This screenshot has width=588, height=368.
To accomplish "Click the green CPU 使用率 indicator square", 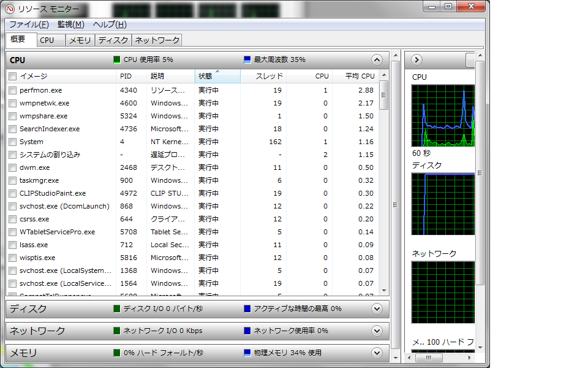I will (116, 59).
